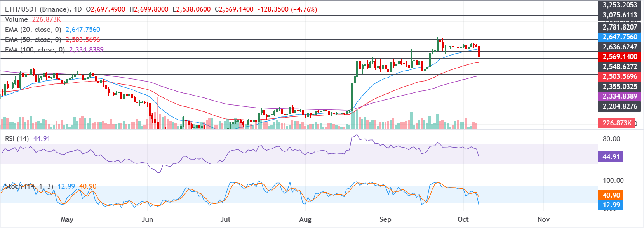Click the orange 40.90 Stoch tag

point(611,195)
